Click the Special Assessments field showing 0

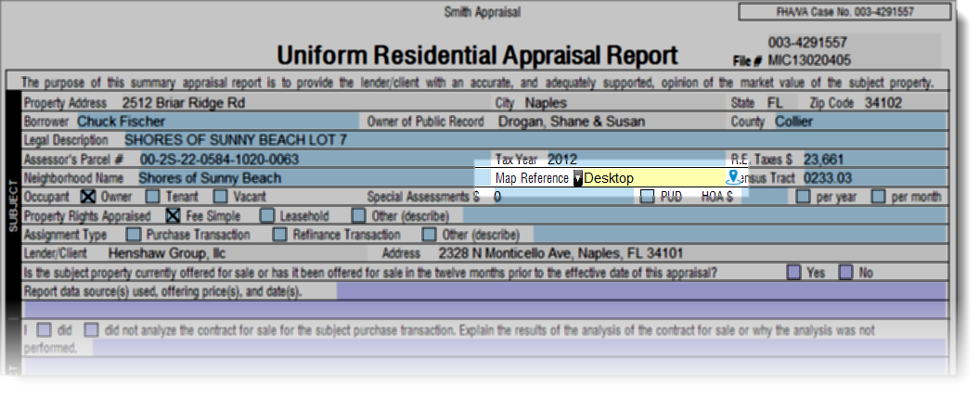pyautogui.click(x=561, y=197)
